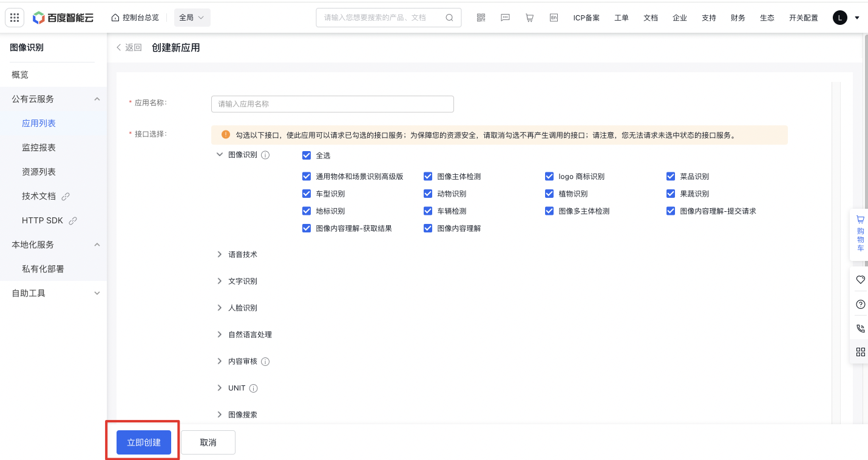This screenshot has width=868, height=460.
Task: Open the 购物车 floating side panel
Action: tap(860, 234)
